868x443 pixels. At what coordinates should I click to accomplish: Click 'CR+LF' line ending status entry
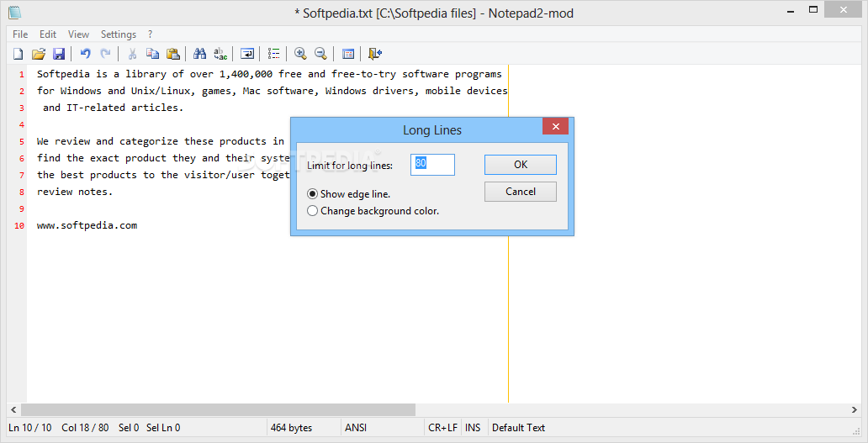click(443, 428)
